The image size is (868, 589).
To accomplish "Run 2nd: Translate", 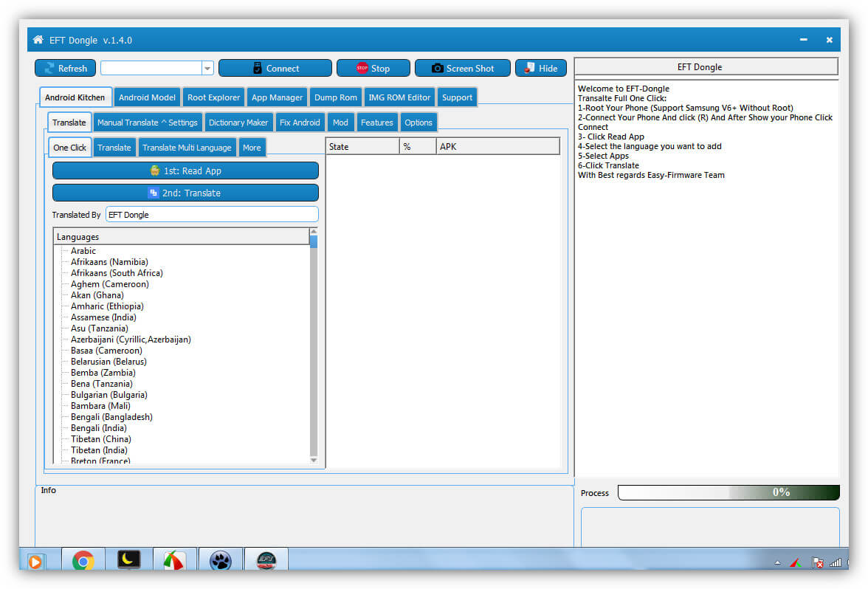I will [185, 193].
